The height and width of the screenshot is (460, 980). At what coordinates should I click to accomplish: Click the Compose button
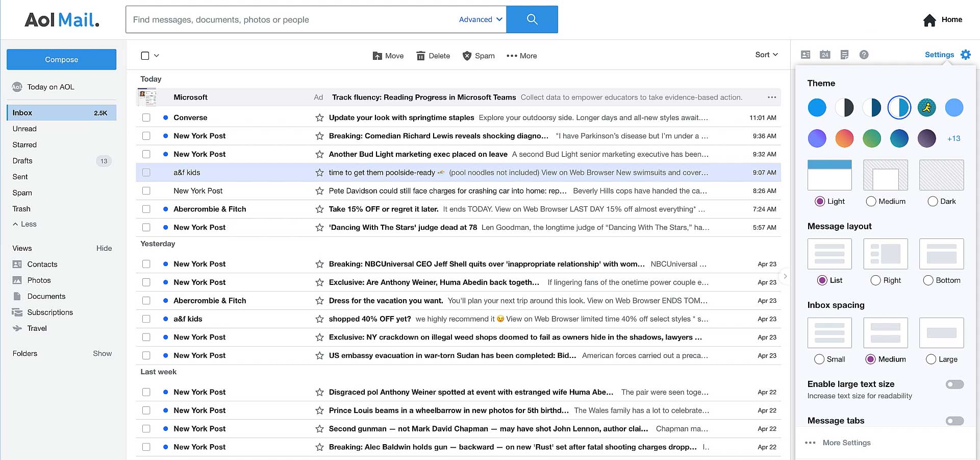point(61,59)
